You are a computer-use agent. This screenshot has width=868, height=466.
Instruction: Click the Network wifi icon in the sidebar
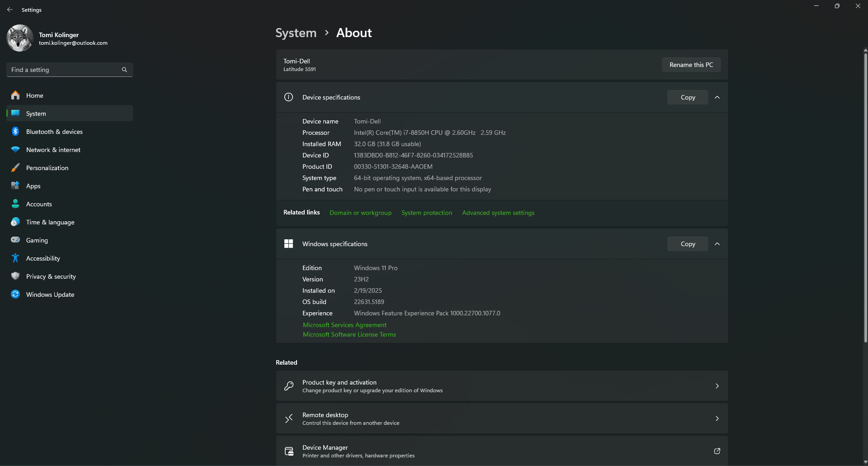[15, 149]
